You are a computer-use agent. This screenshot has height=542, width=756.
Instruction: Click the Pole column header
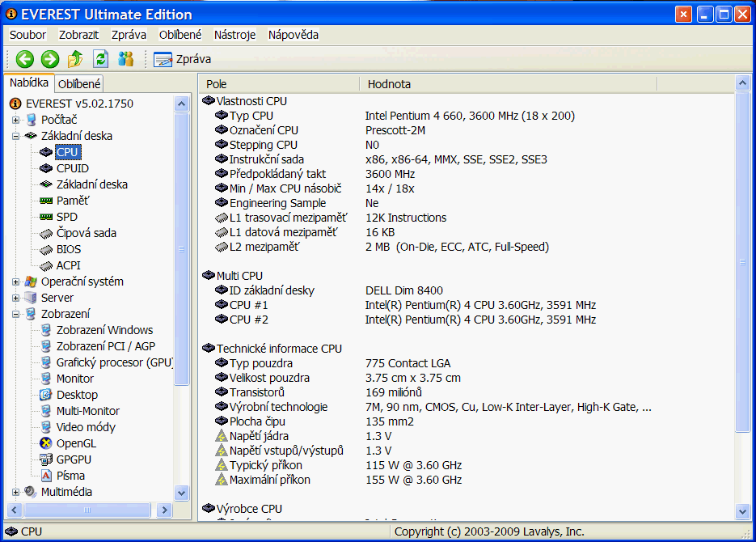point(279,84)
